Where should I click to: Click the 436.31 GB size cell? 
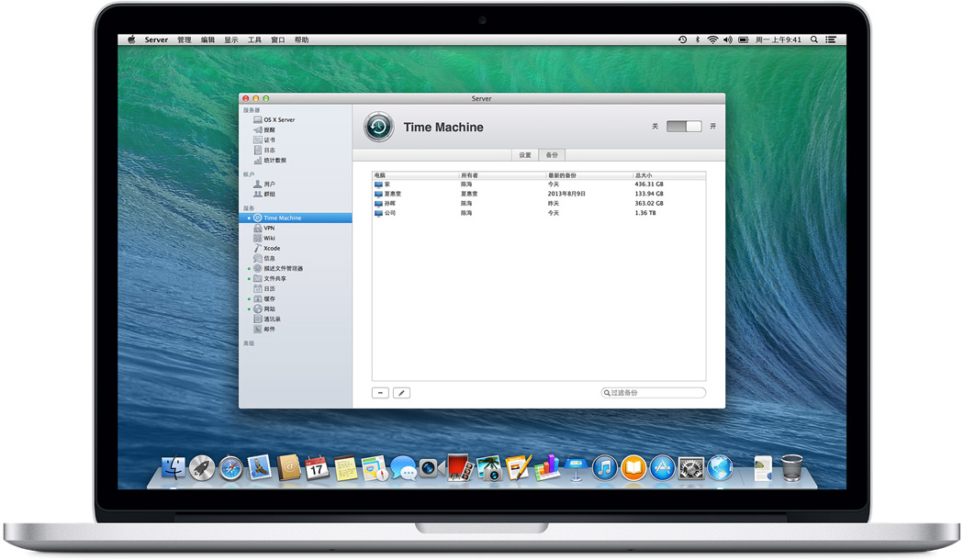click(x=648, y=185)
